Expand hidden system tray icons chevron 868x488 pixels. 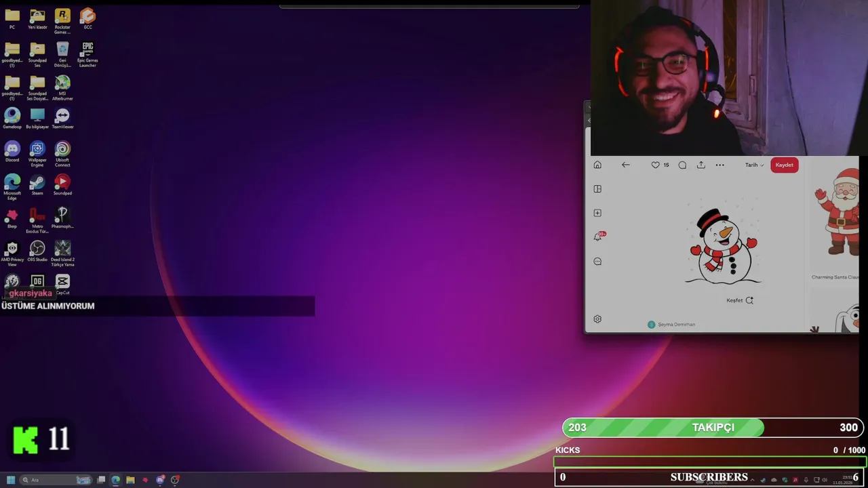(752, 480)
